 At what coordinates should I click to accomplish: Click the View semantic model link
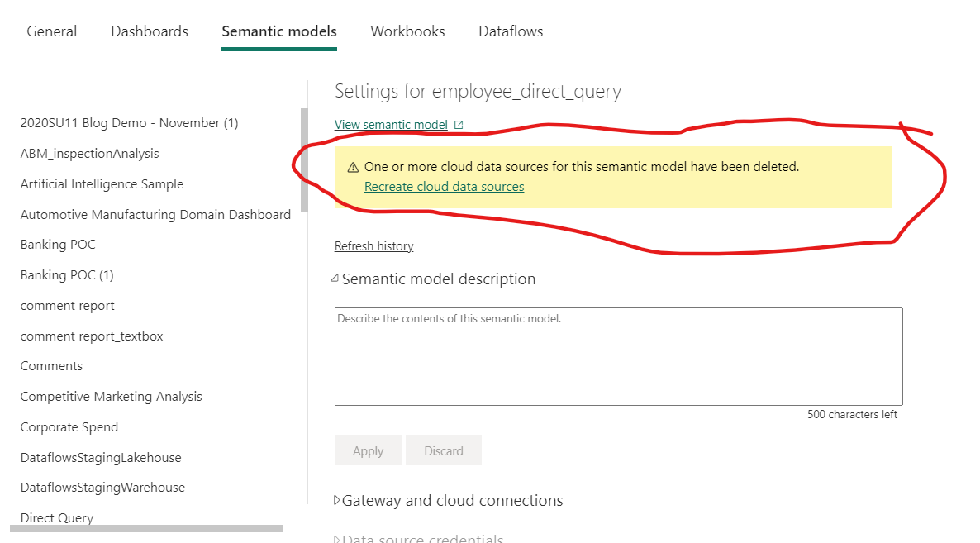[x=391, y=124]
